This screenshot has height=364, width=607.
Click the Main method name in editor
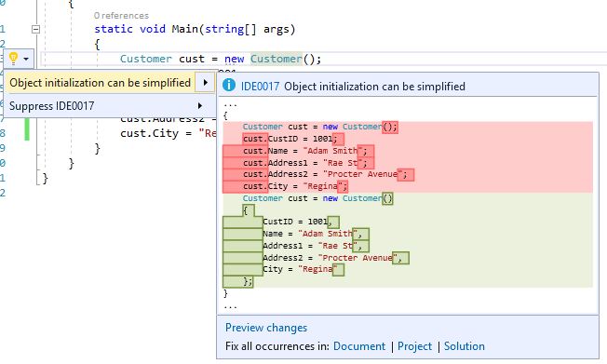pos(185,29)
